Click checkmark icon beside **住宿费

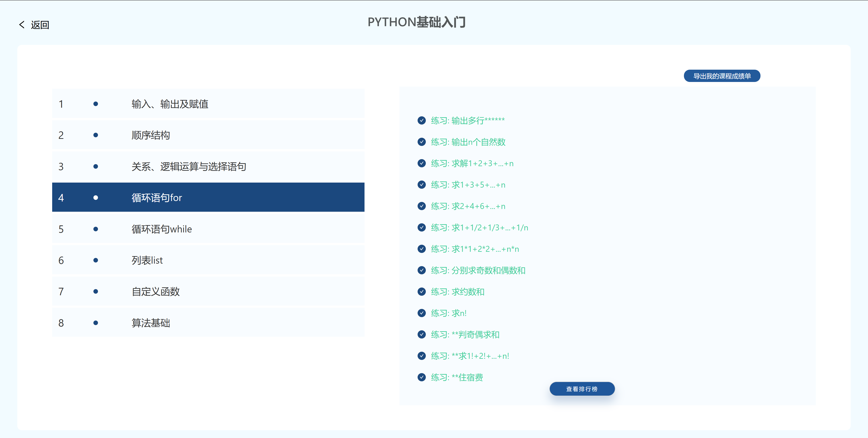pyautogui.click(x=421, y=377)
